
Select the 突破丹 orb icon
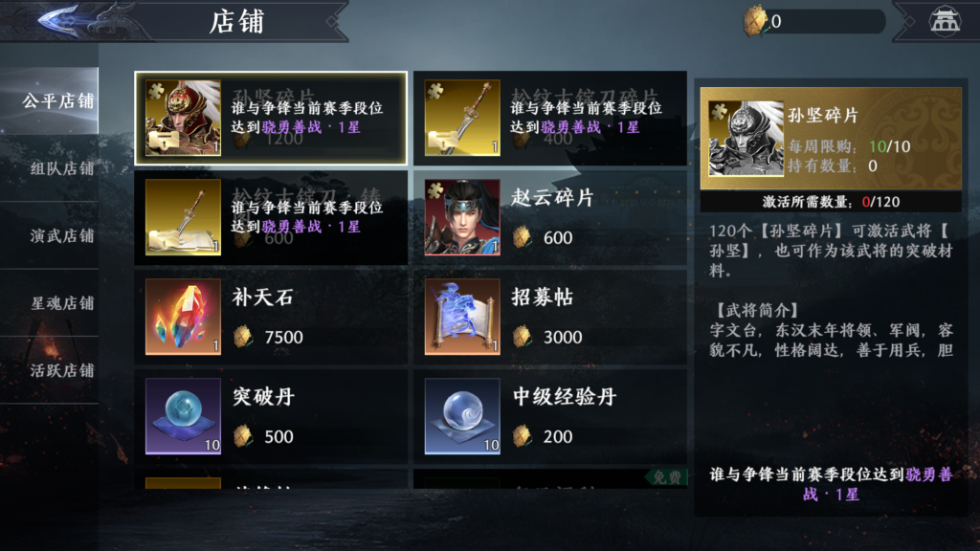(x=183, y=415)
